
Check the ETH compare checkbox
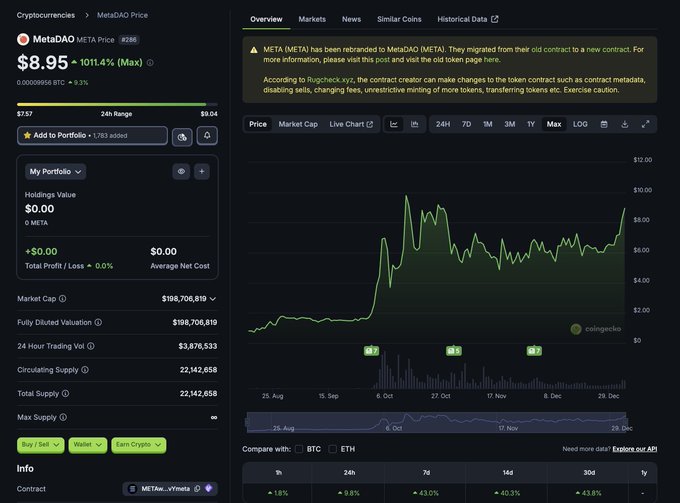pos(334,449)
